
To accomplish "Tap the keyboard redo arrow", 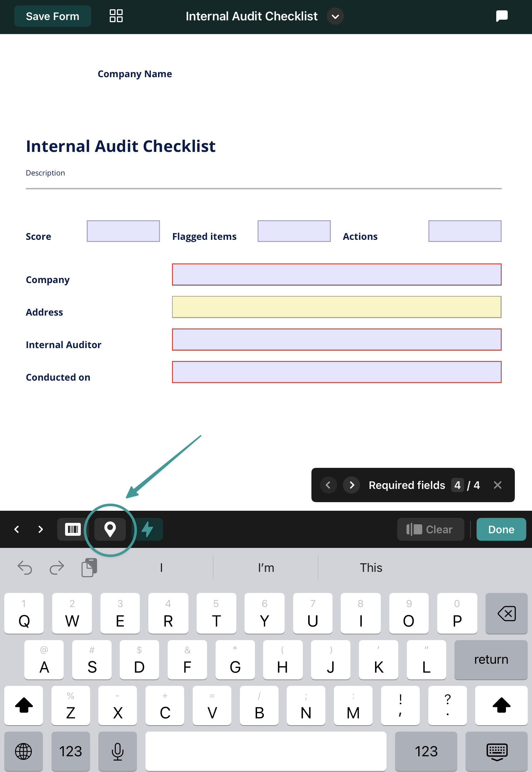I will click(56, 568).
